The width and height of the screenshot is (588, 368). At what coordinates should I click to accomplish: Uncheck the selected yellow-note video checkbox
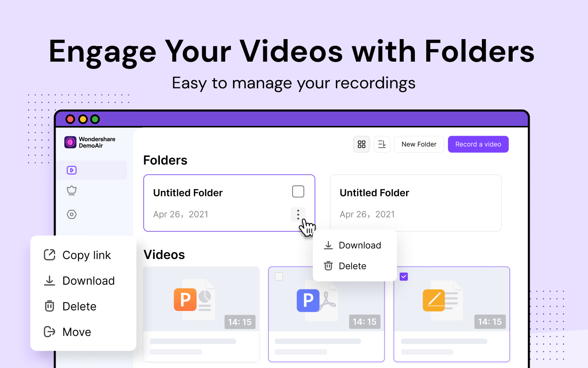(x=404, y=276)
